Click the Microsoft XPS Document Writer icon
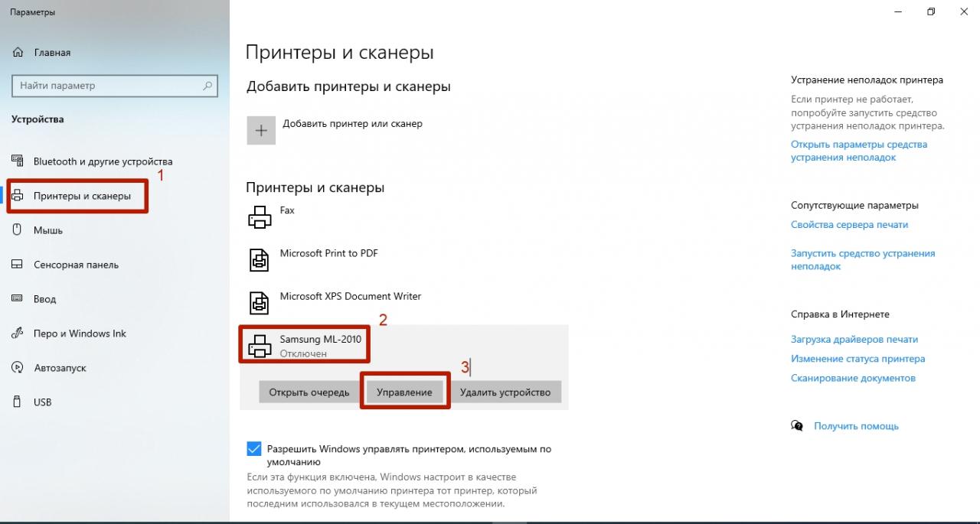Viewport: 980px width, 524px height. 260,303
